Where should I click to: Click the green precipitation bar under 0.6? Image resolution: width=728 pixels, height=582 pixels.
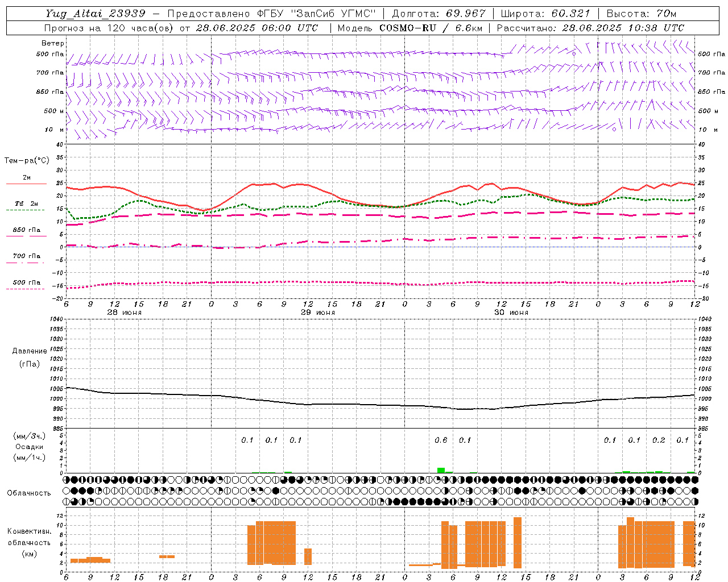click(x=441, y=470)
